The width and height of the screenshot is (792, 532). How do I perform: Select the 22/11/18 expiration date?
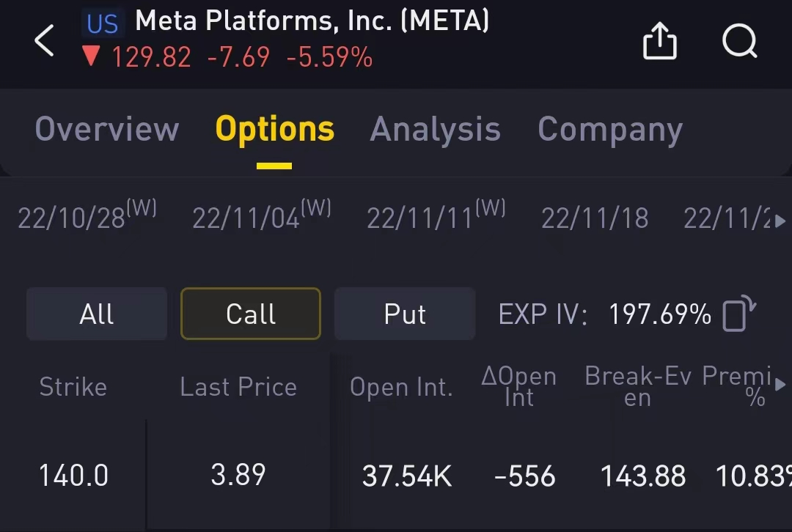coord(595,218)
